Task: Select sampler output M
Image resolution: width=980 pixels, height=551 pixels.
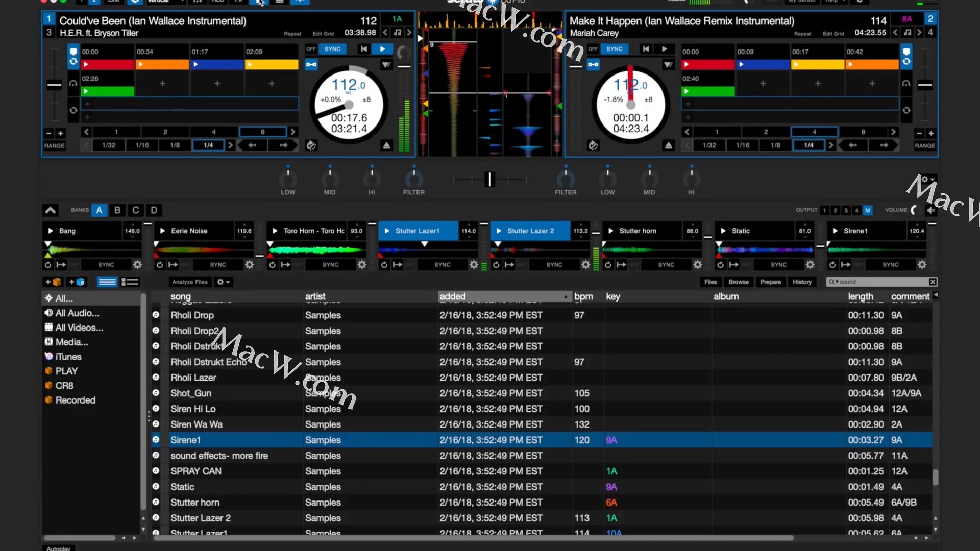Action: 868,210
